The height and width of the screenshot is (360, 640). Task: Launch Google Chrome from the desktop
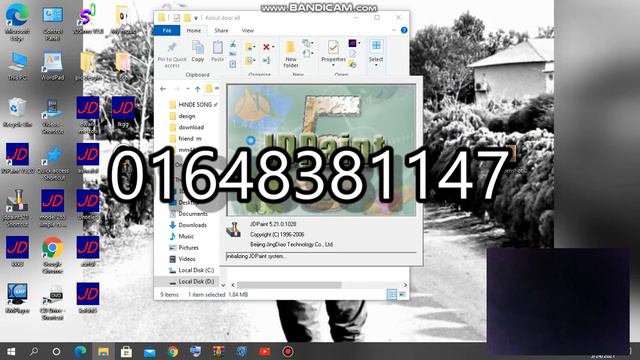tap(53, 255)
